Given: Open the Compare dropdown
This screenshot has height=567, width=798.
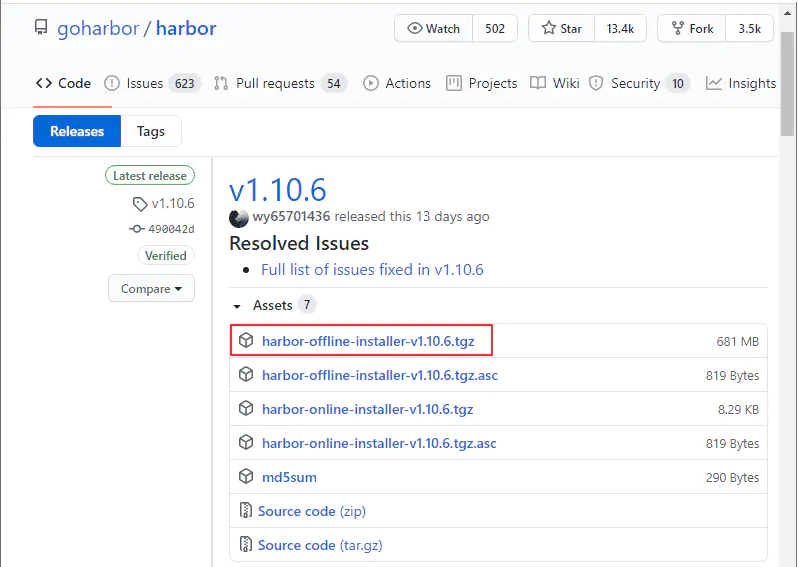Looking at the screenshot, I should 151,289.
